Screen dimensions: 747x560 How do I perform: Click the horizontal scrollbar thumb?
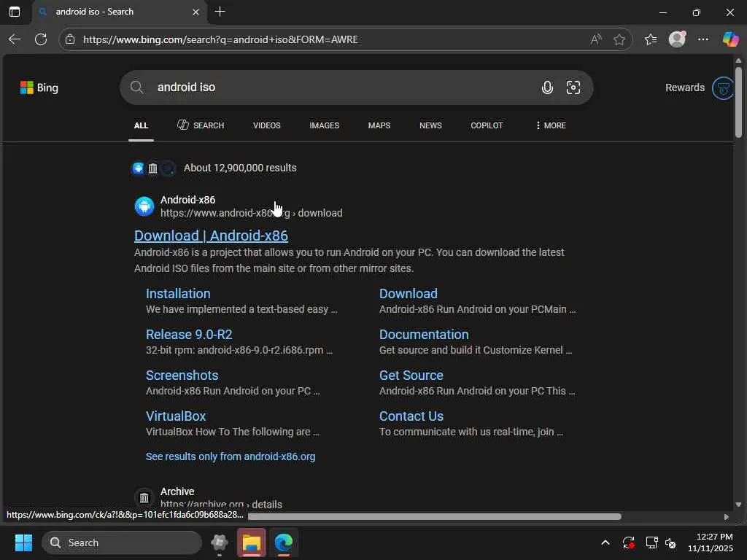point(435,517)
